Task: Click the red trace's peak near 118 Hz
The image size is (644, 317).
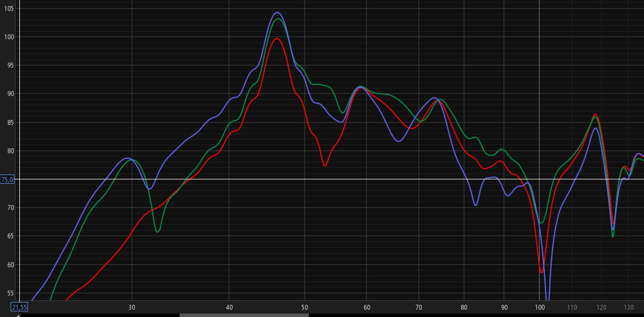Action: coord(596,115)
